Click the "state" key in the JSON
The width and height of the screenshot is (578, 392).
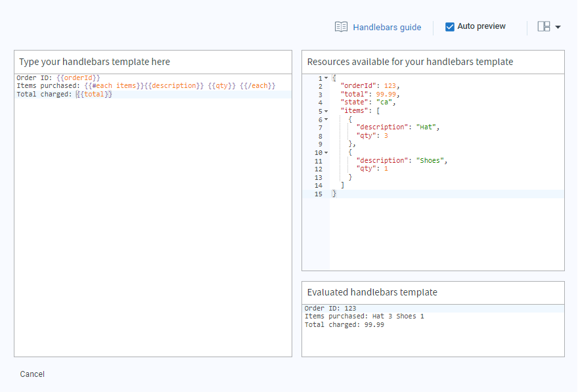353,102
